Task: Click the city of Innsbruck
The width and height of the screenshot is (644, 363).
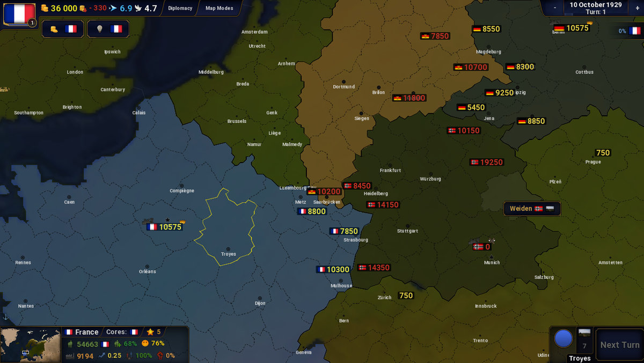Action: (486, 306)
